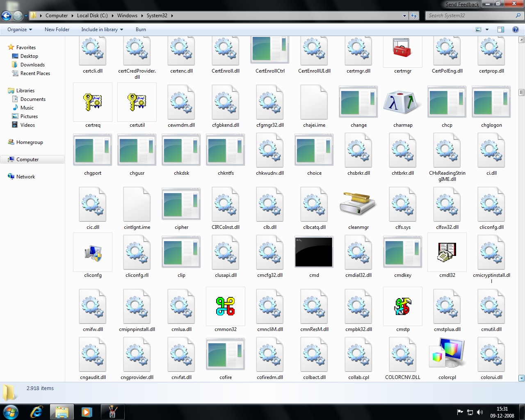Expand the Include in library dropdown
Viewport: 525px width, 420px height.
pyautogui.click(x=102, y=29)
